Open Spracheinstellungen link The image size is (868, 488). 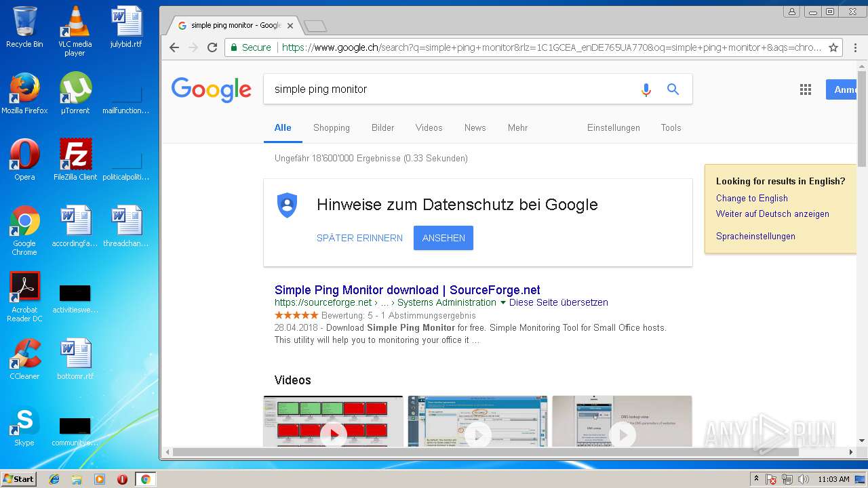755,236
